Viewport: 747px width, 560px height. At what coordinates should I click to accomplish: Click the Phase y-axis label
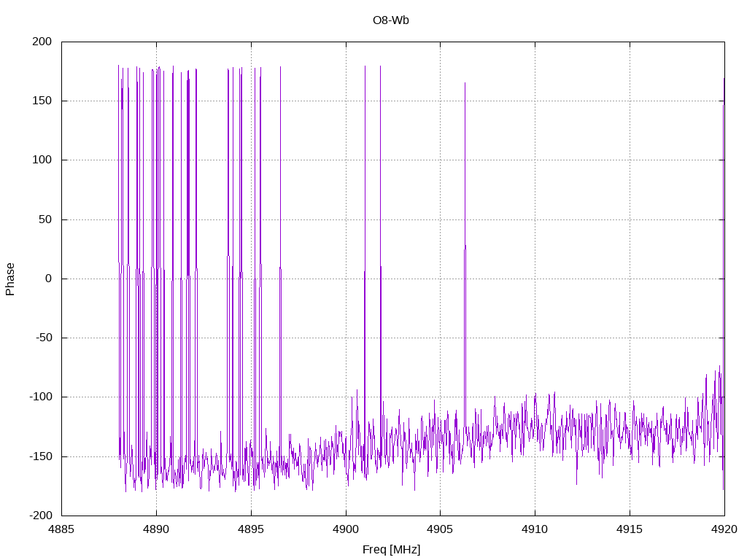point(10,279)
